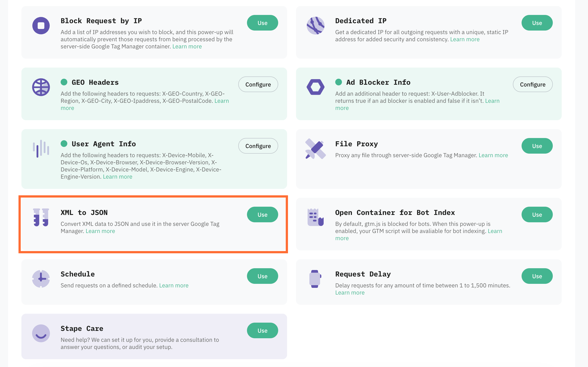This screenshot has height=367, width=588.
Task: Click the XML to JSON title
Action: click(84, 212)
